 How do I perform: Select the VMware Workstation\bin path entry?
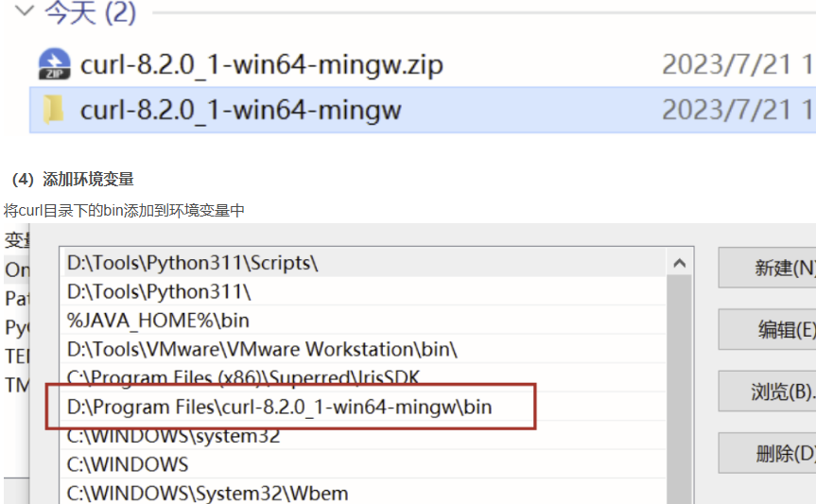(x=262, y=350)
